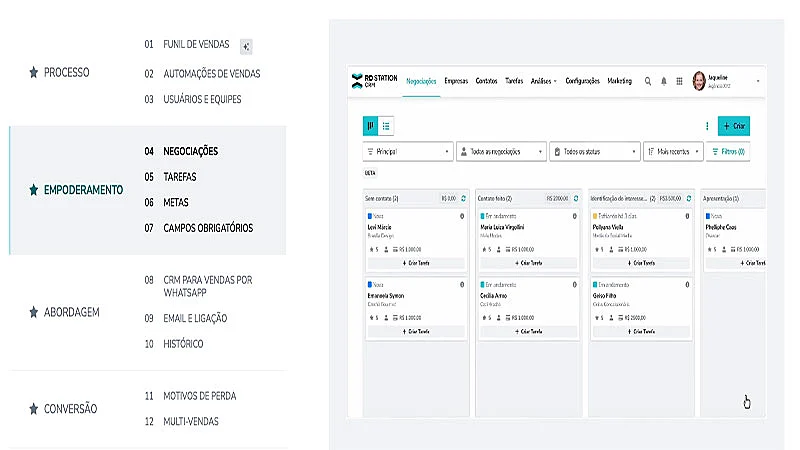Click the notifications bell icon
This screenshot has width=800, height=450.
point(663,81)
